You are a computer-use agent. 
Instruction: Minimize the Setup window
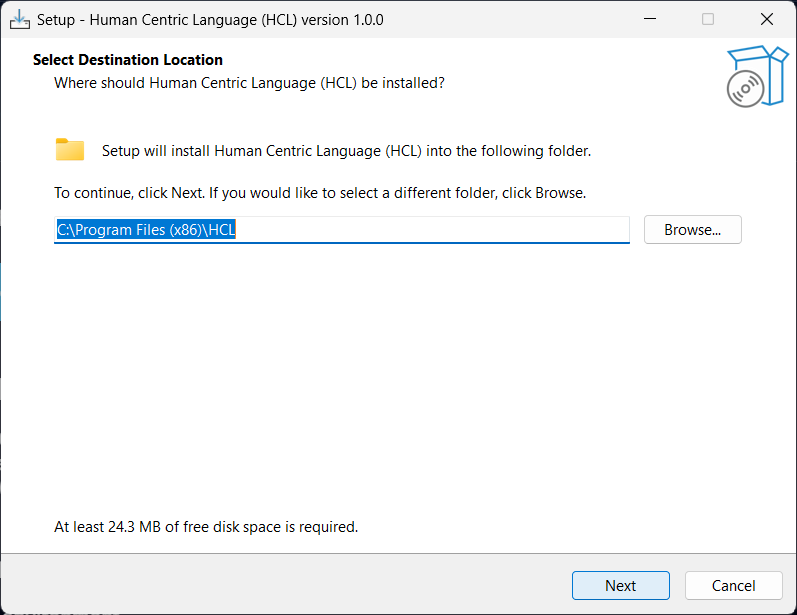coord(650,19)
